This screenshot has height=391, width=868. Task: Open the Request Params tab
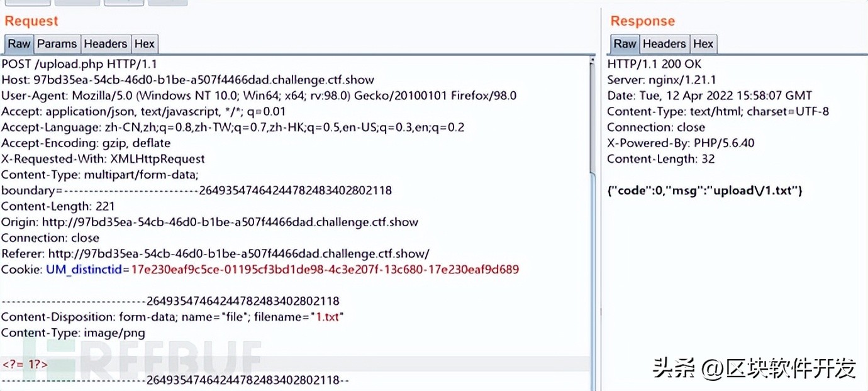(x=57, y=44)
